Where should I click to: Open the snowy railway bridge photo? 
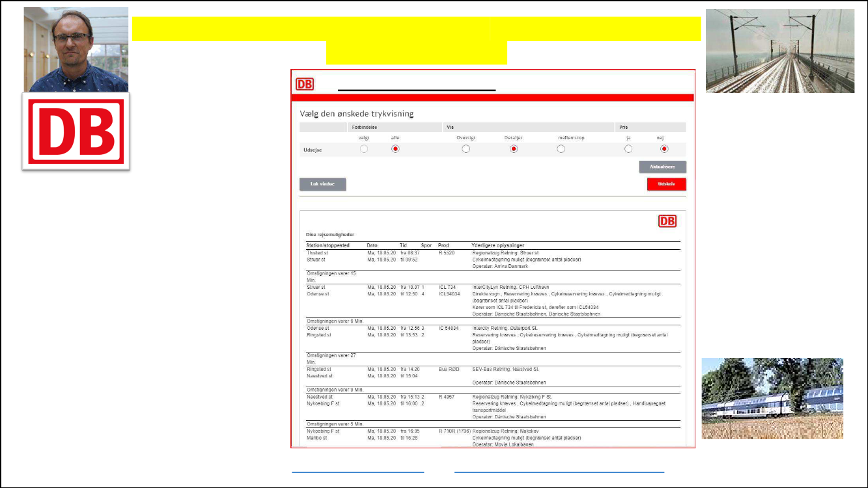779,51
